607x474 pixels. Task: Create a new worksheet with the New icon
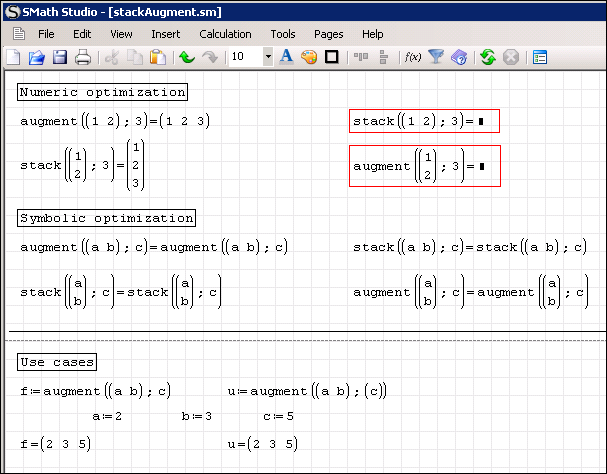click(x=13, y=58)
